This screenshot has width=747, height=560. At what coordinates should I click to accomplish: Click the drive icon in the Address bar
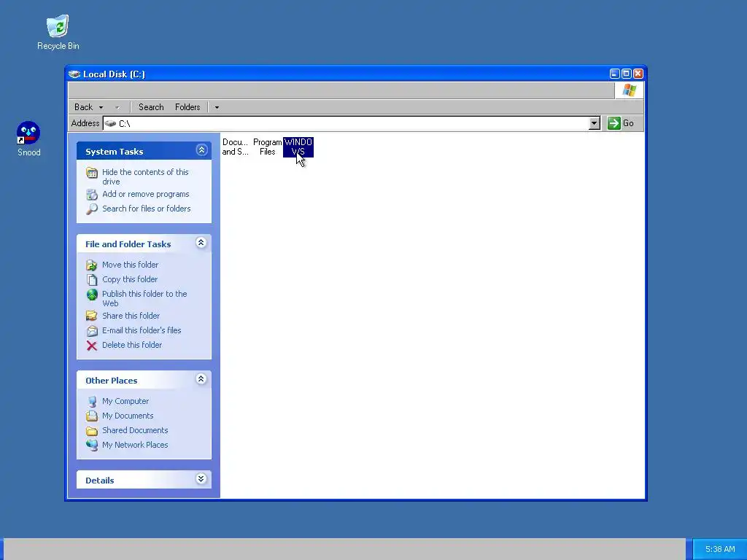[111, 123]
